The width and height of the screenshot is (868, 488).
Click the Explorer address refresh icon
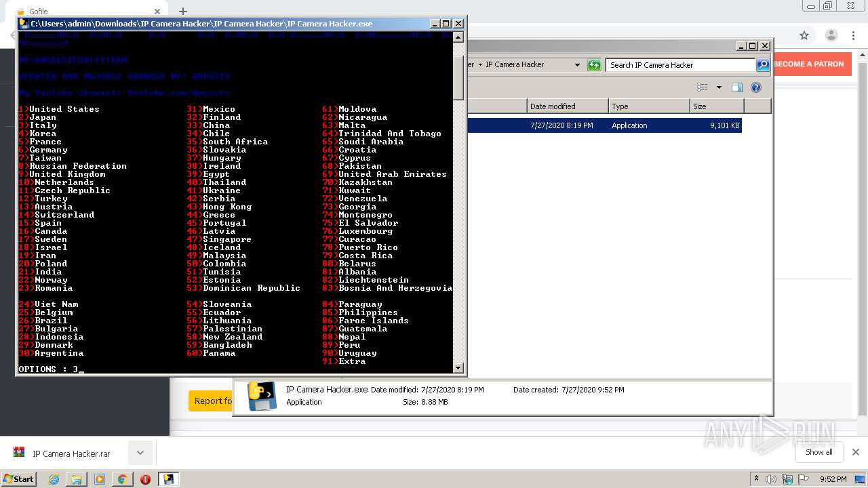pyautogui.click(x=594, y=65)
